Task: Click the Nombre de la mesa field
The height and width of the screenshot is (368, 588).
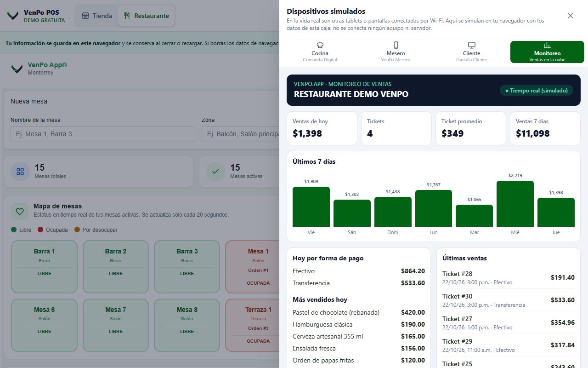Action: 103,134
